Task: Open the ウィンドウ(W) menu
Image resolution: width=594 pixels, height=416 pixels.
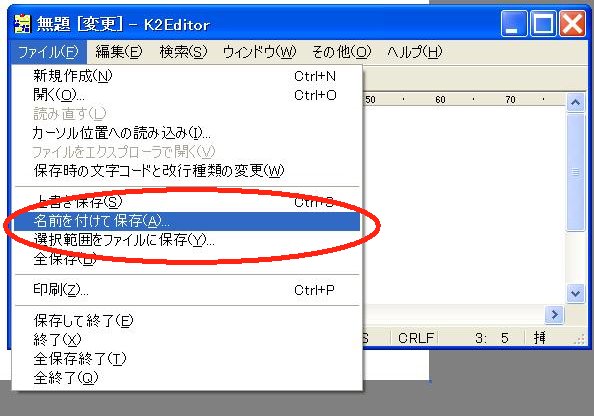Action: point(259,52)
